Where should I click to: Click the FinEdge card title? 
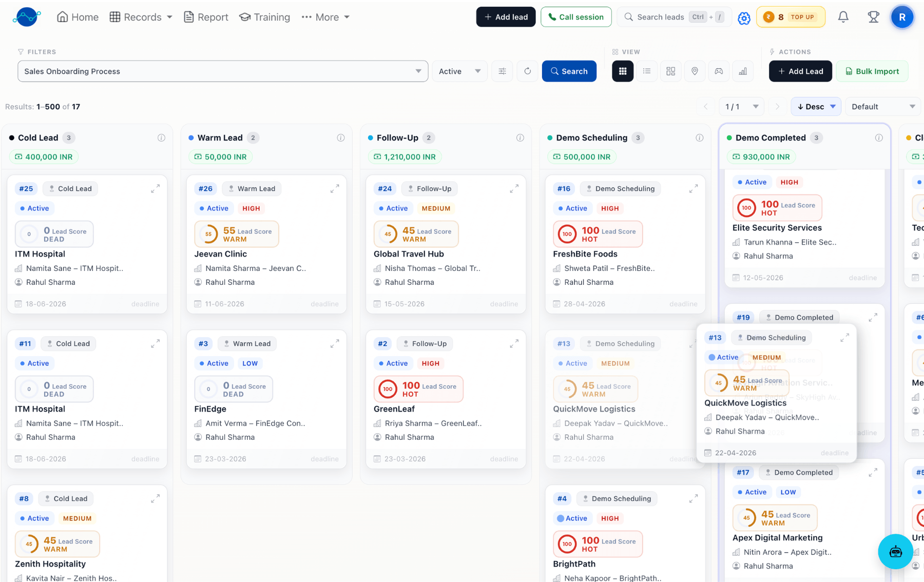point(210,409)
